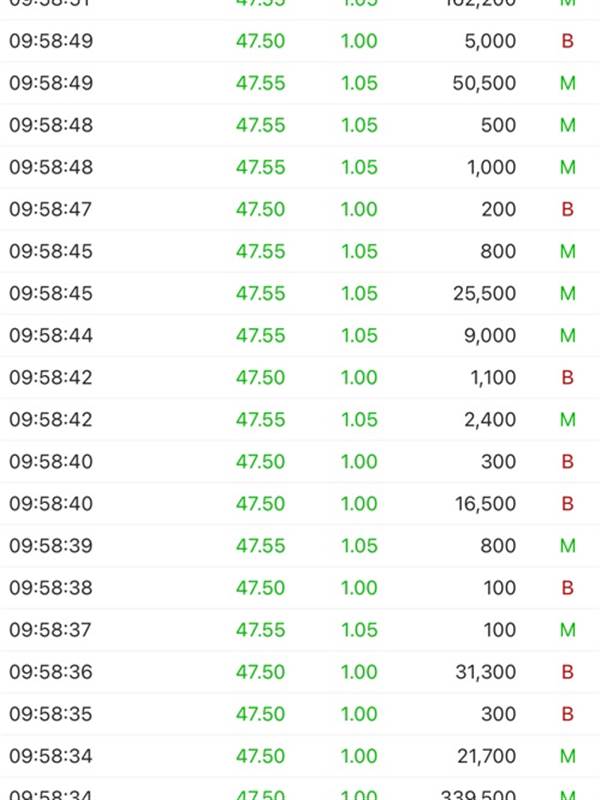
Task: Tap the 09:58:37 trade row
Action: tap(300, 630)
